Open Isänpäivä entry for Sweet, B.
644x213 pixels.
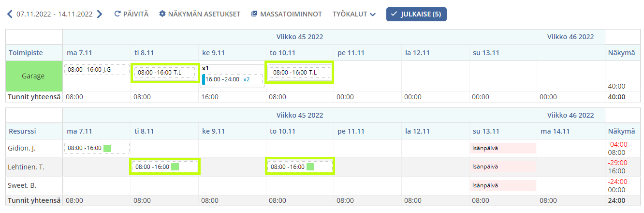[503, 185]
